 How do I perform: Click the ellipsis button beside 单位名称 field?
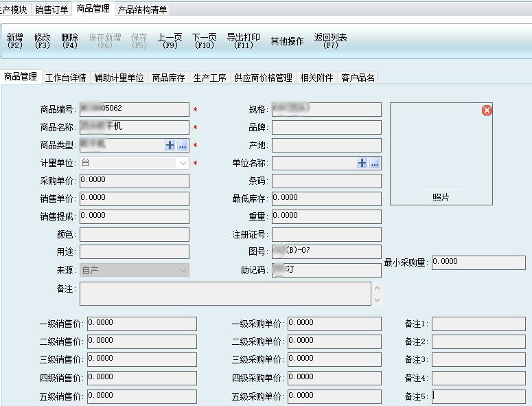pos(374,163)
